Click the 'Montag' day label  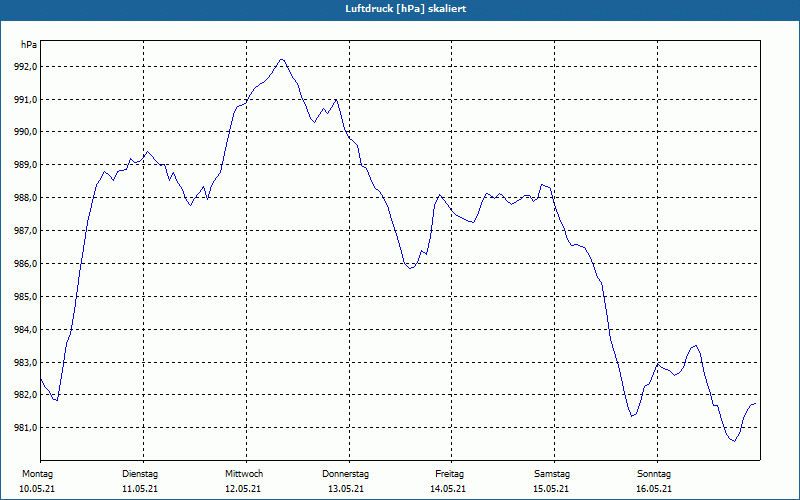tap(37, 474)
